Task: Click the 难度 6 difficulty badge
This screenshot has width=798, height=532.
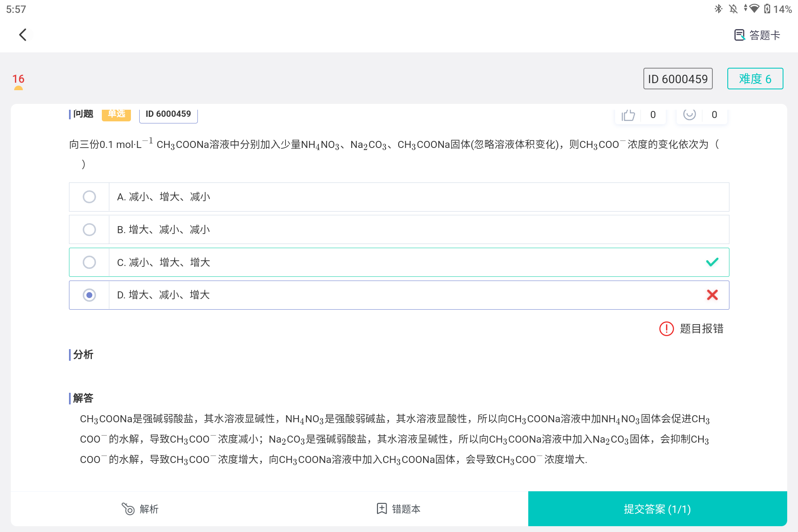Action: point(755,79)
